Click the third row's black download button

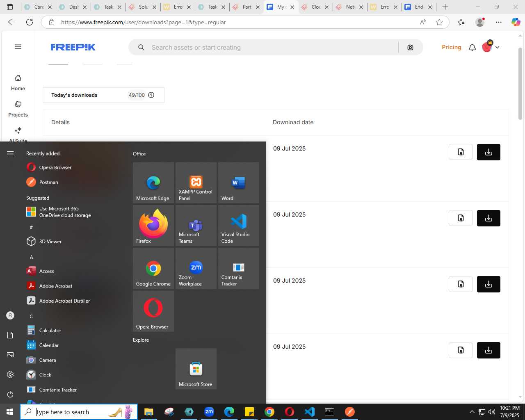(488, 284)
